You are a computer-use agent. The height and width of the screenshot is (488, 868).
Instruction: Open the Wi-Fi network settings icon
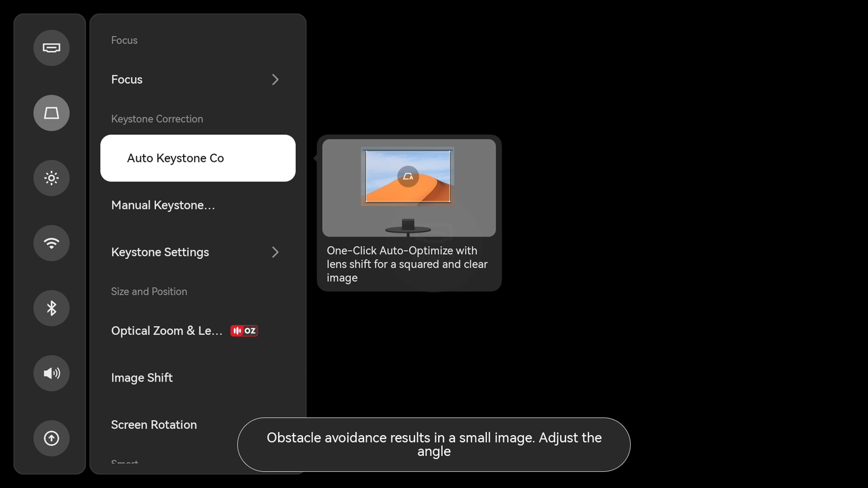point(52,243)
